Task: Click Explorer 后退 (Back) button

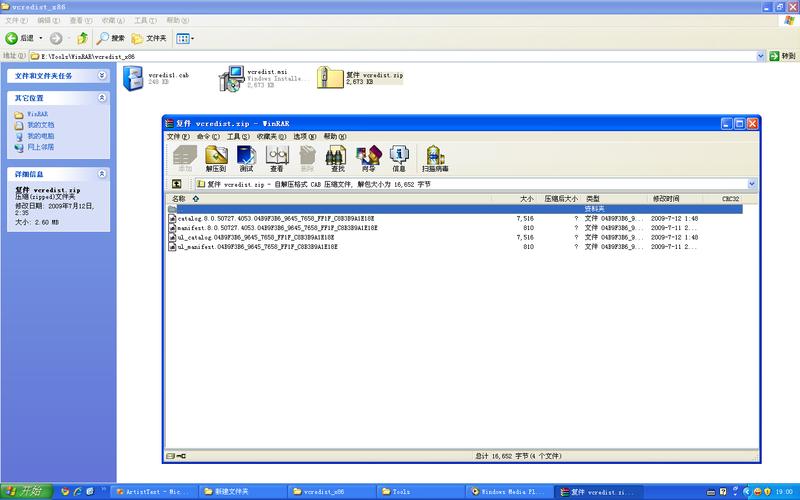Action: pyautogui.click(x=19, y=38)
